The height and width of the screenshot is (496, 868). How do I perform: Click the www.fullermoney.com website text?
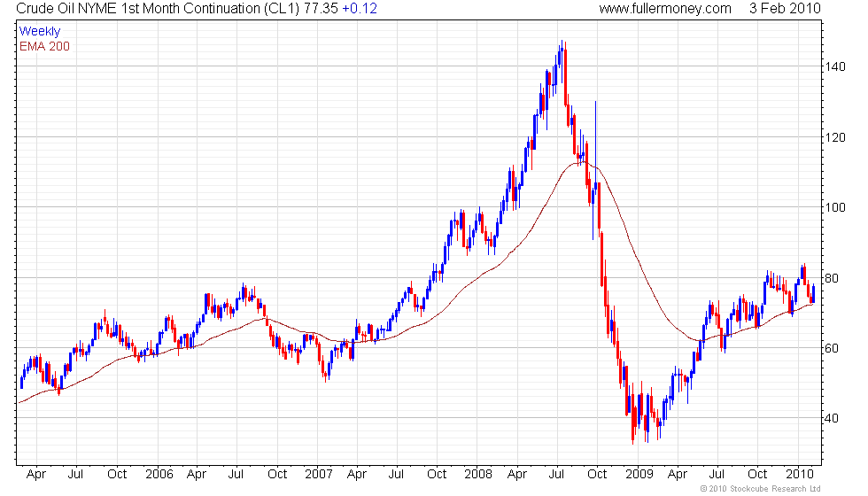click(665, 9)
